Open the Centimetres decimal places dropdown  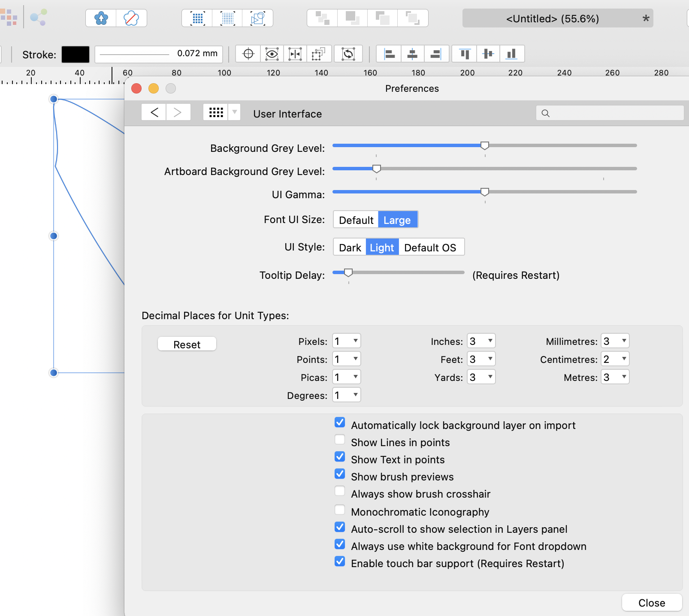coord(615,359)
